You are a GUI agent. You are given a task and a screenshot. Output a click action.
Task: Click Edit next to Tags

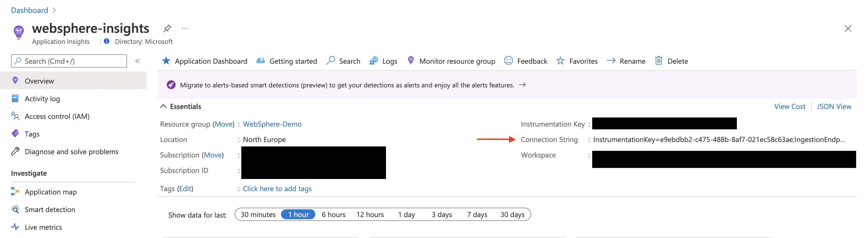185,189
